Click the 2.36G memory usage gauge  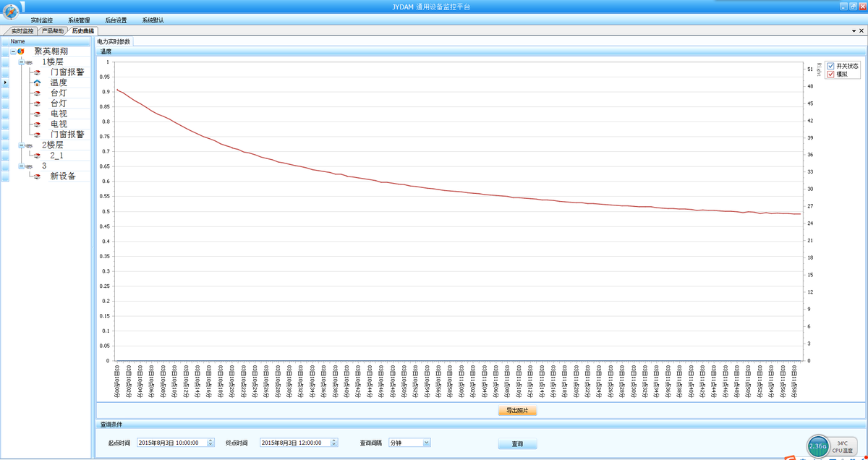click(818, 446)
